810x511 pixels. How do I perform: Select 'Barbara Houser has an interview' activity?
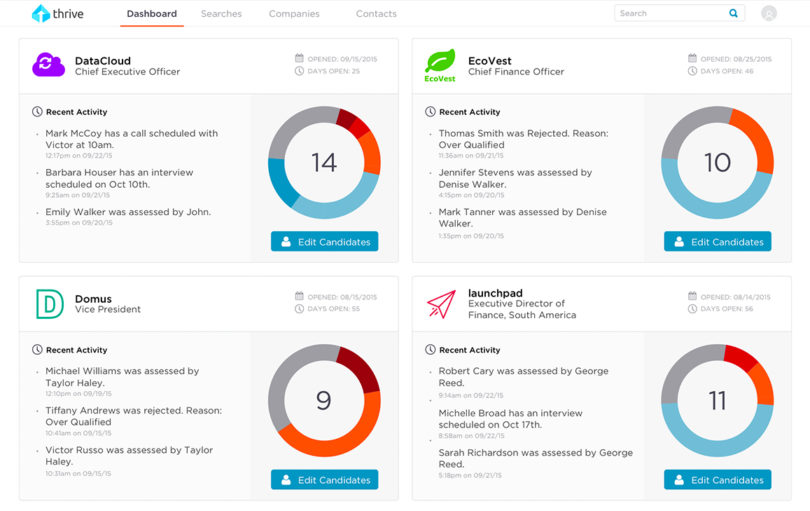pyautogui.click(x=119, y=183)
